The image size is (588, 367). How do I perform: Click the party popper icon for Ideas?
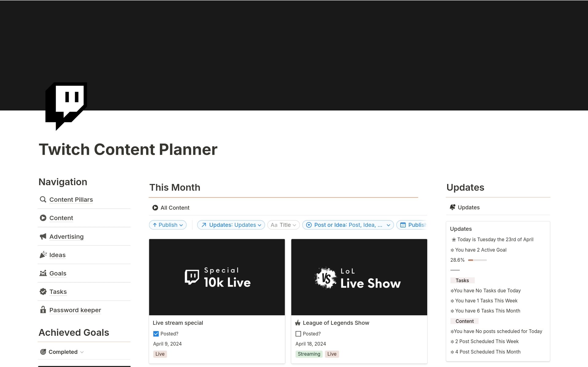[x=43, y=255]
